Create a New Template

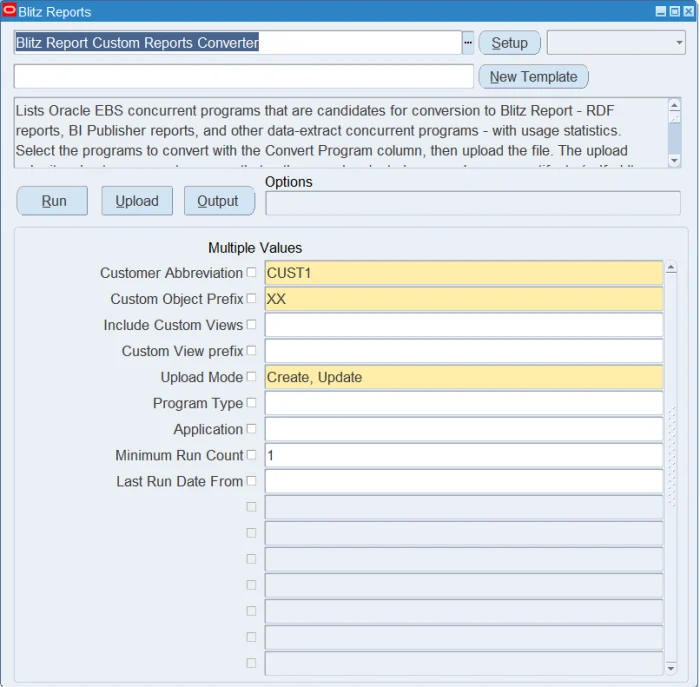533,77
